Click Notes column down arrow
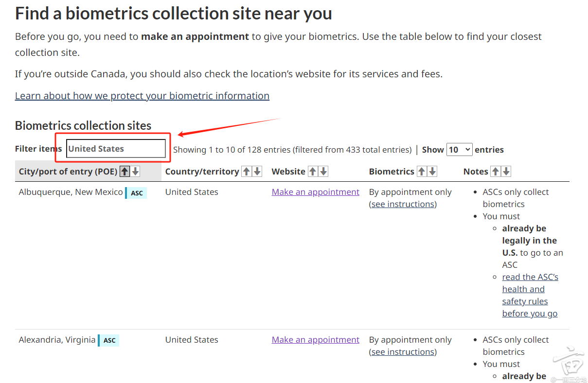588x383 pixels. (506, 172)
